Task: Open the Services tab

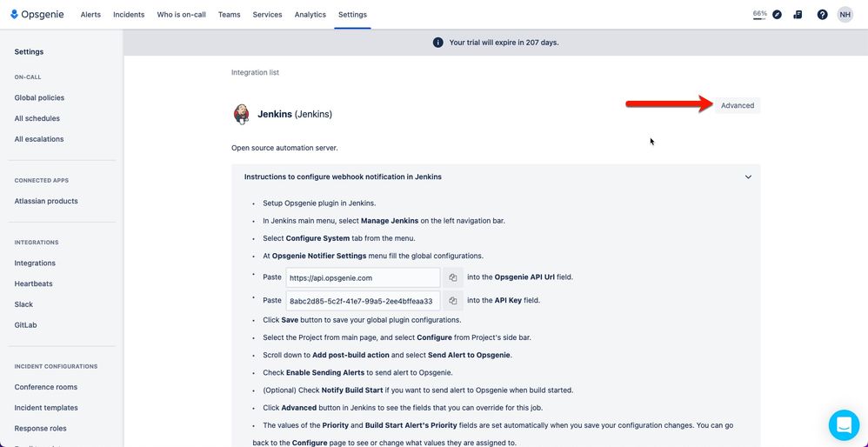Action: (x=267, y=15)
